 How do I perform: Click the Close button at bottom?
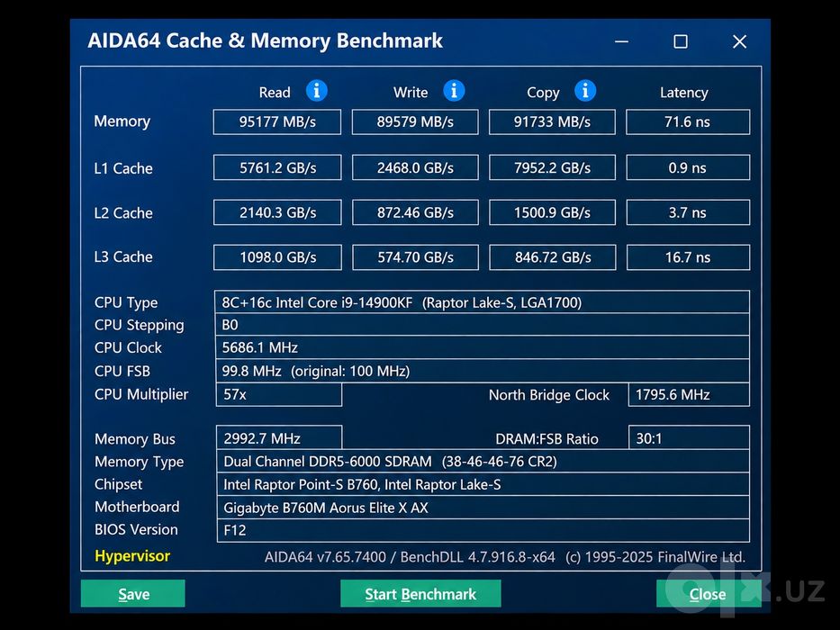coord(709,594)
